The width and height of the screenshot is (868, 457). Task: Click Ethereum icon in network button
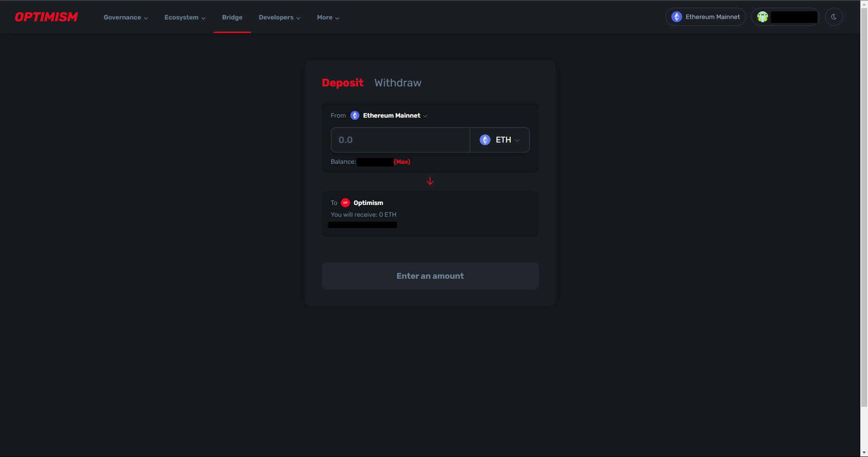[x=677, y=17]
